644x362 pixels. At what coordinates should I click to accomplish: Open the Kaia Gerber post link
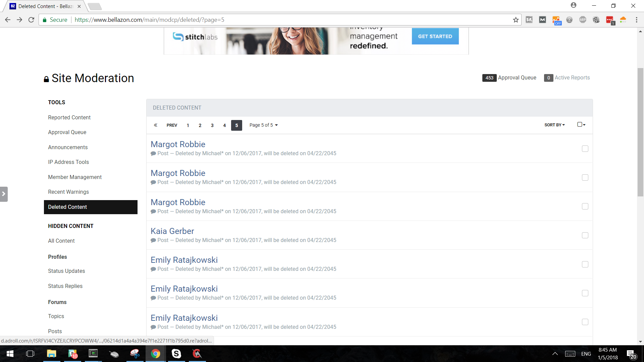172,231
